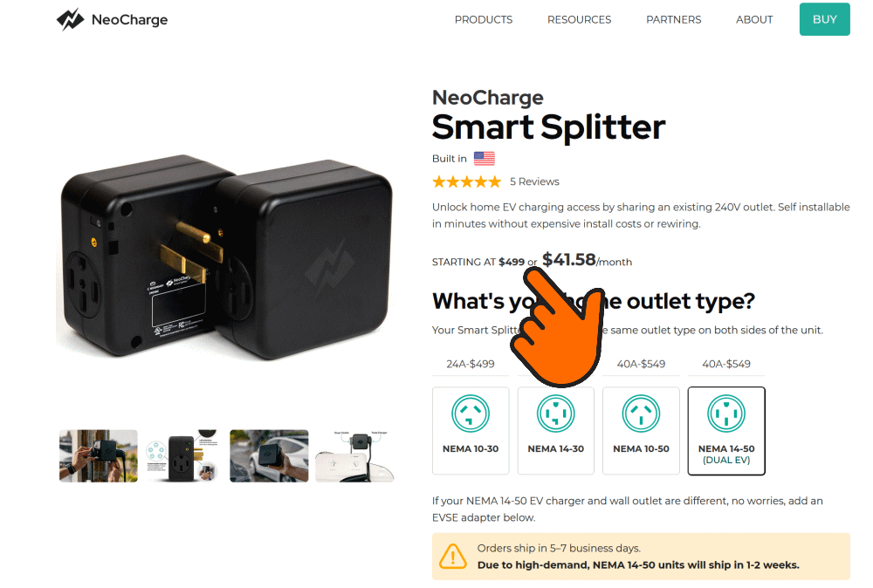Choose the NEMA 14-30 outlet card
The height and width of the screenshot is (588, 873).
coord(555,431)
